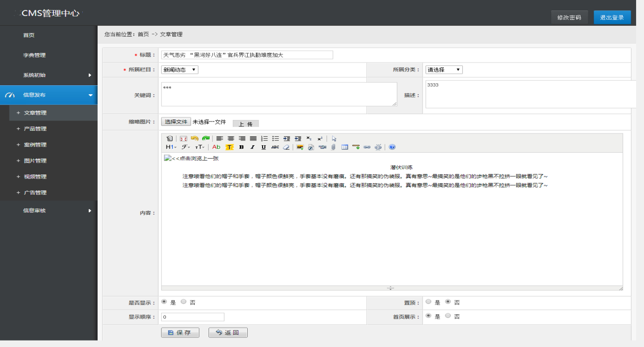The height and width of the screenshot is (347, 644).
Task: Save the article with 保存 button
Action: pos(180,333)
